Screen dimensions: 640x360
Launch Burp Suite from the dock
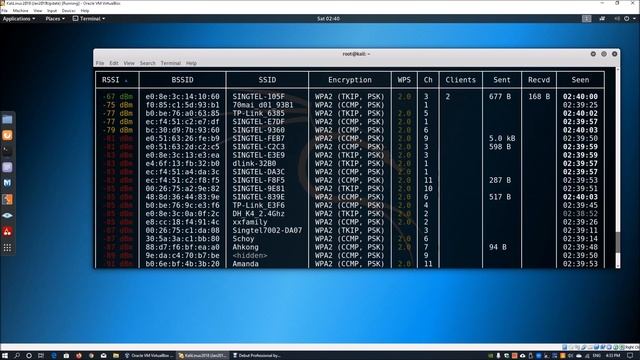(x=7, y=200)
